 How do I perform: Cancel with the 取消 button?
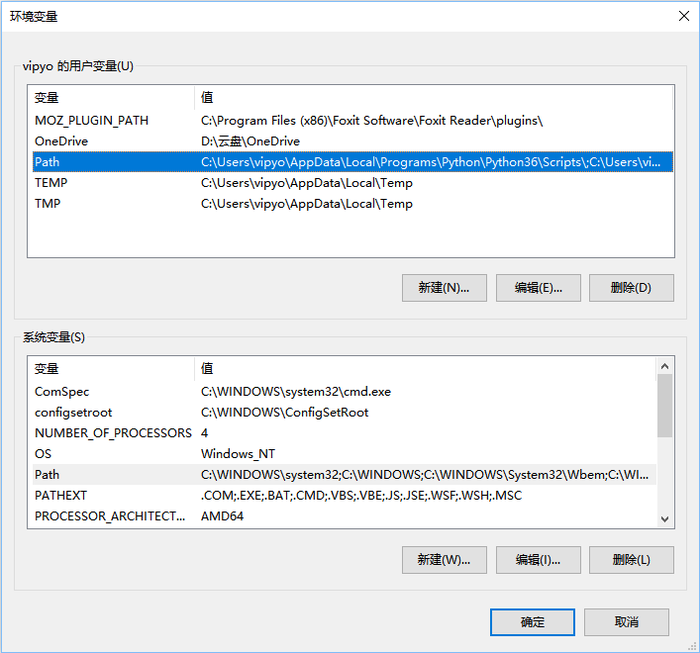click(x=626, y=622)
